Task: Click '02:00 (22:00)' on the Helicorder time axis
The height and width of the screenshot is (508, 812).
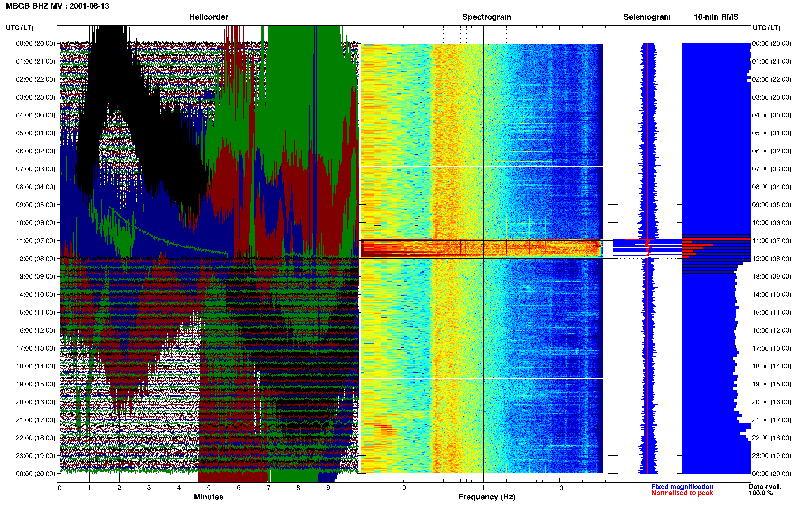Action: point(36,79)
